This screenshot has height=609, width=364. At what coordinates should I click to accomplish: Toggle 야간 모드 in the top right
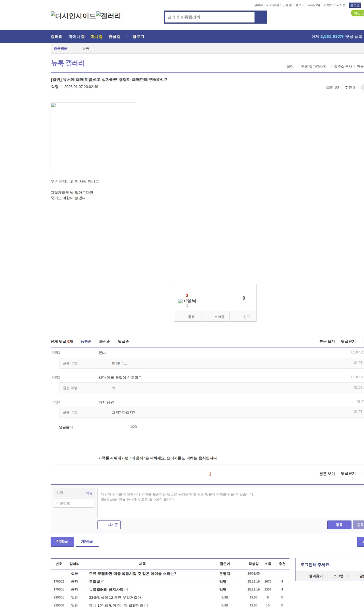[358, 13]
